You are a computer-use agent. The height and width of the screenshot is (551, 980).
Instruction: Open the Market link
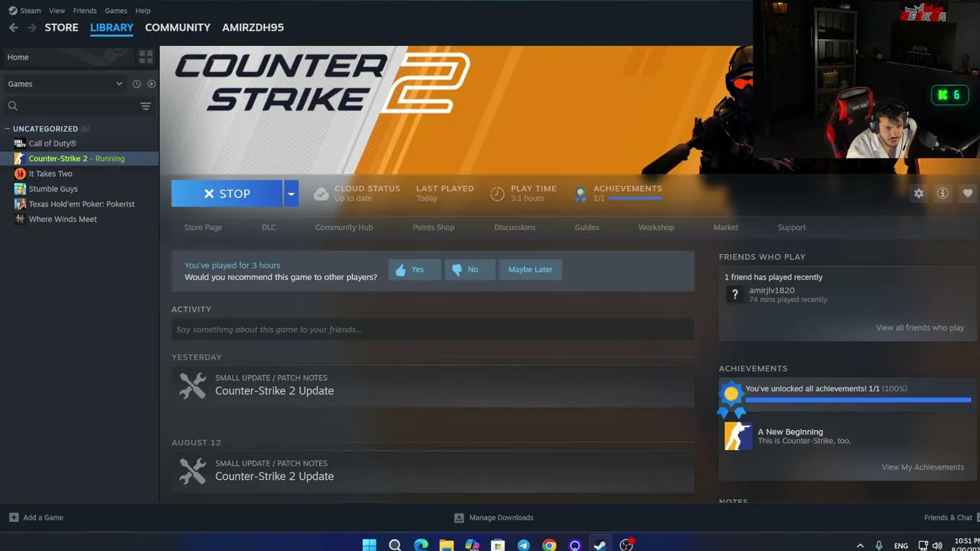[x=726, y=227]
